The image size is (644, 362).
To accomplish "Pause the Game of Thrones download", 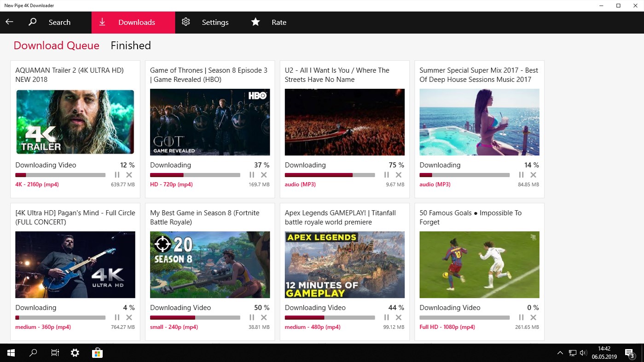I will [x=252, y=175].
